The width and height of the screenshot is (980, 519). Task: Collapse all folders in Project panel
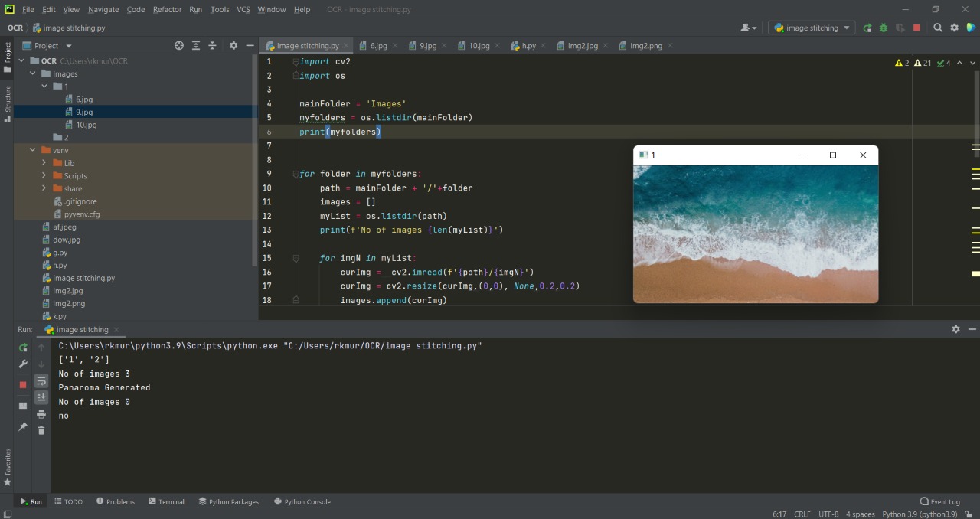[213, 46]
